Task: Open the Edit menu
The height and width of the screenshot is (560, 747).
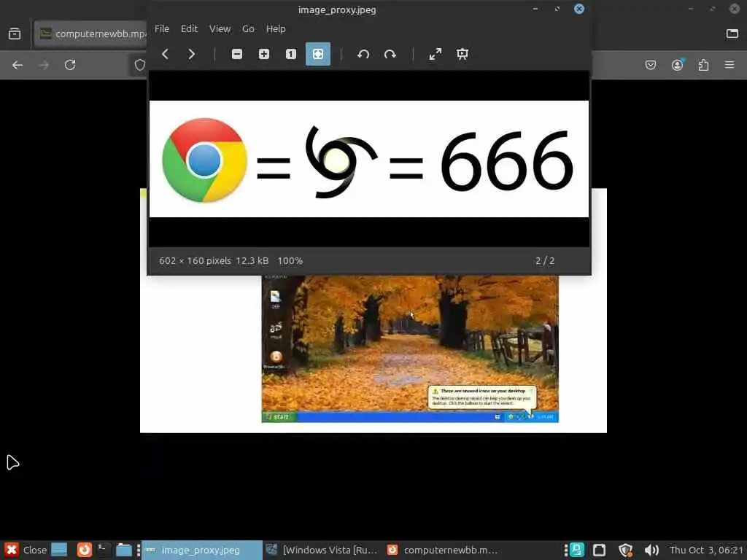Action: pyautogui.click(x=189, y=28)
